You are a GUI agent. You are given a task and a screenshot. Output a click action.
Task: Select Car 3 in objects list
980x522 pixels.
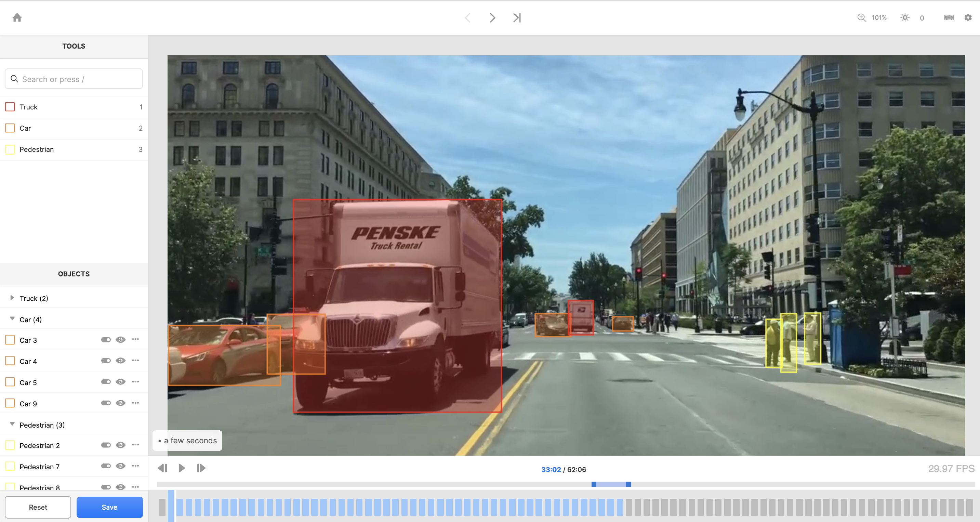point(74,340)
